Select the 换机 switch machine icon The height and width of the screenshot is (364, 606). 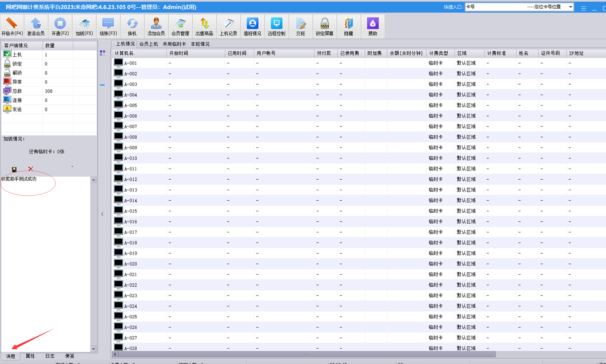[132, 26]
